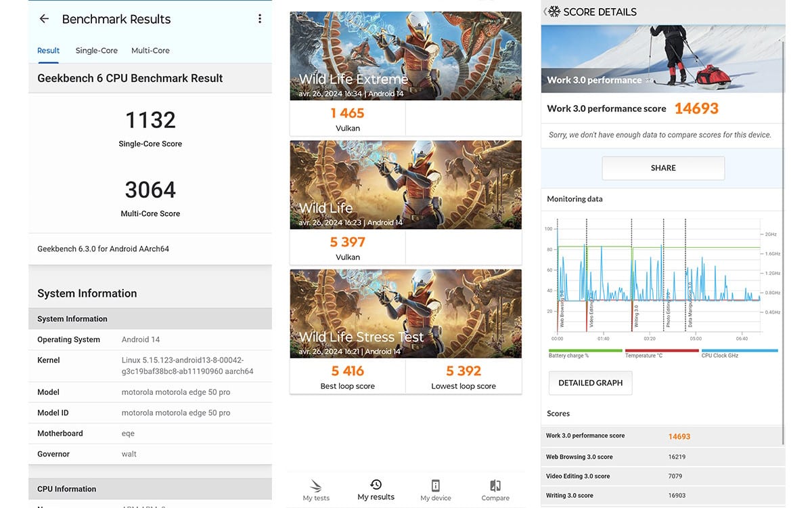The width and height of the screenshot is (812, 508).
Task: Click the Governor value walt
Action: tap(129, 454)
